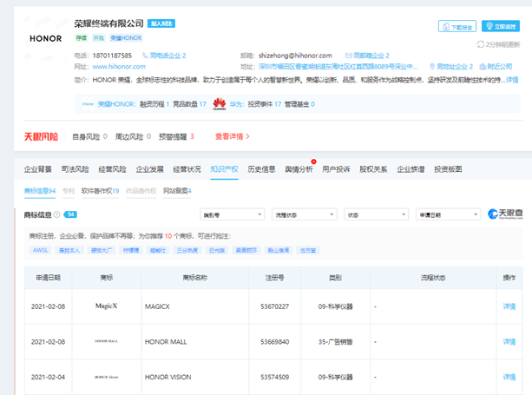532x395 pixels.
Task: Click registration number 53574509
Action: pyautogui.click(x=274, y=377)
